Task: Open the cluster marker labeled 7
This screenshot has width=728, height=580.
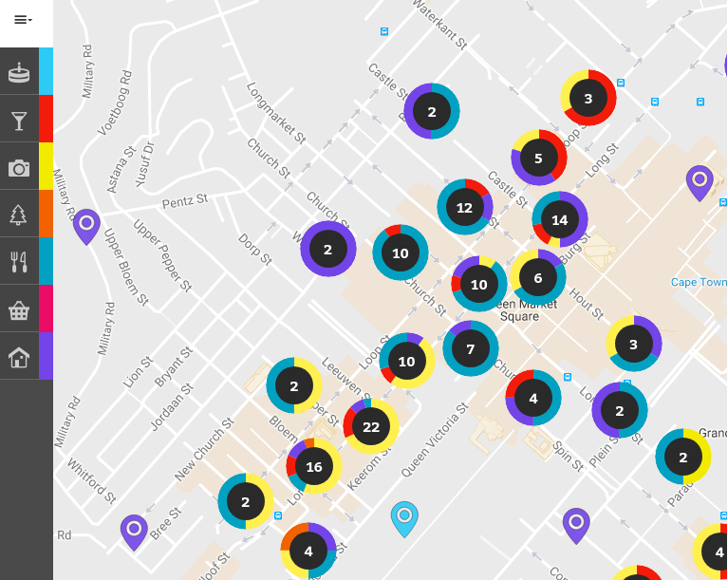Action: pos(471,348)
